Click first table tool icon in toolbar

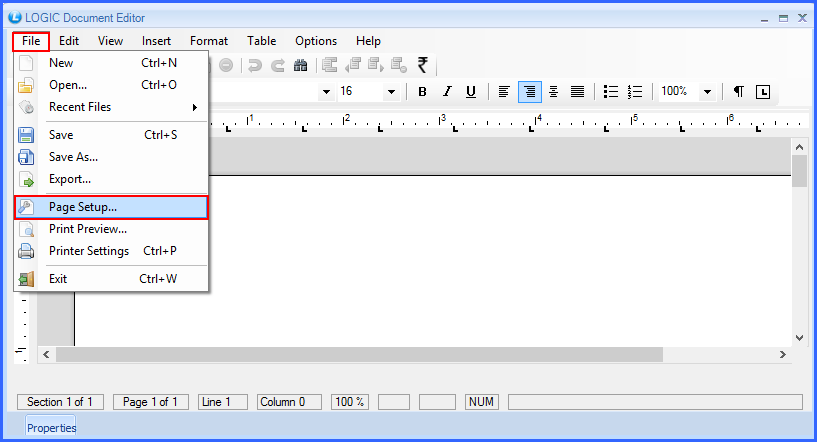329,65
